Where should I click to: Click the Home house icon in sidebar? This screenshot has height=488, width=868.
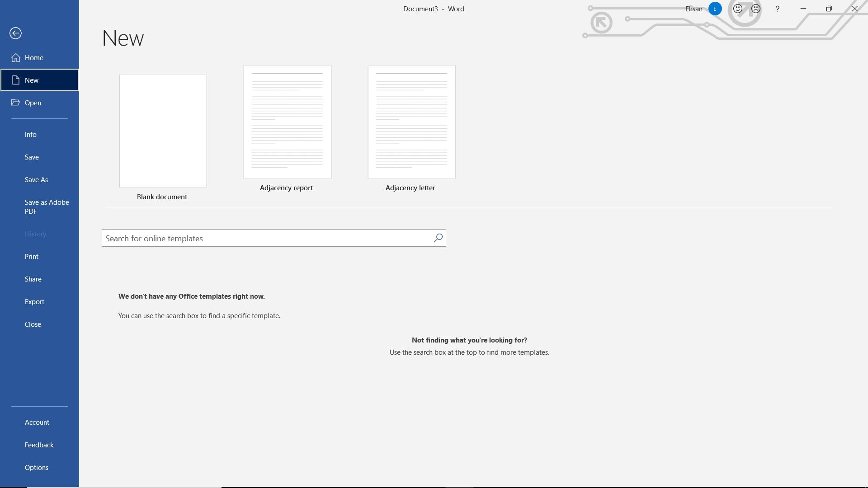[16, 57]
